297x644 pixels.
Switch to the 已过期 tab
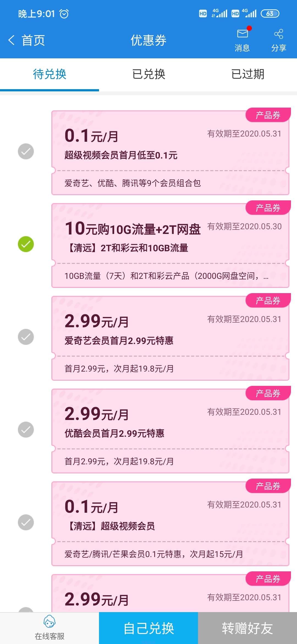click(248, 74)
